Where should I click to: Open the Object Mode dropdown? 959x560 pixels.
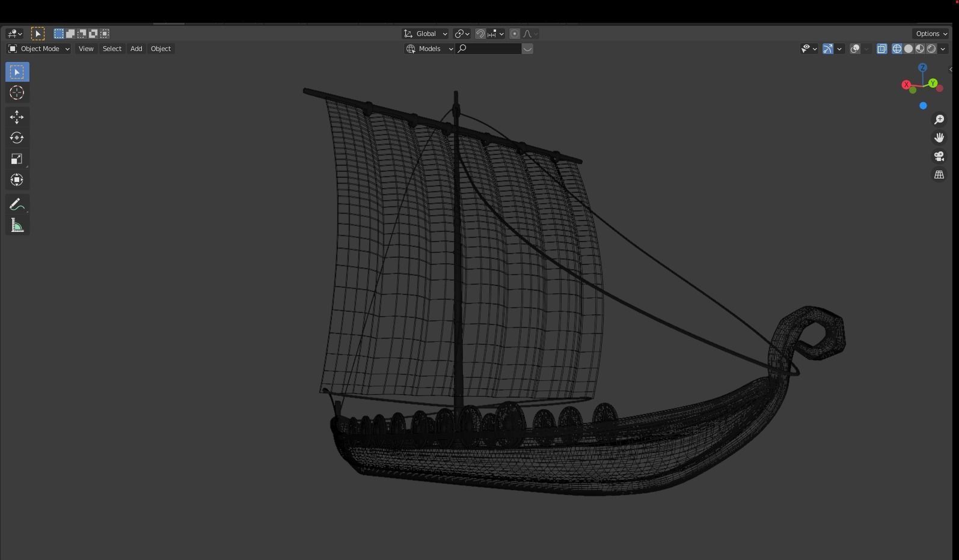[39, 49]
